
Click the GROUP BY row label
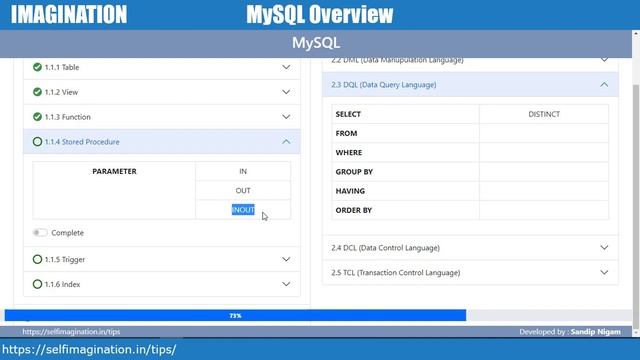[x=354, y=172]
